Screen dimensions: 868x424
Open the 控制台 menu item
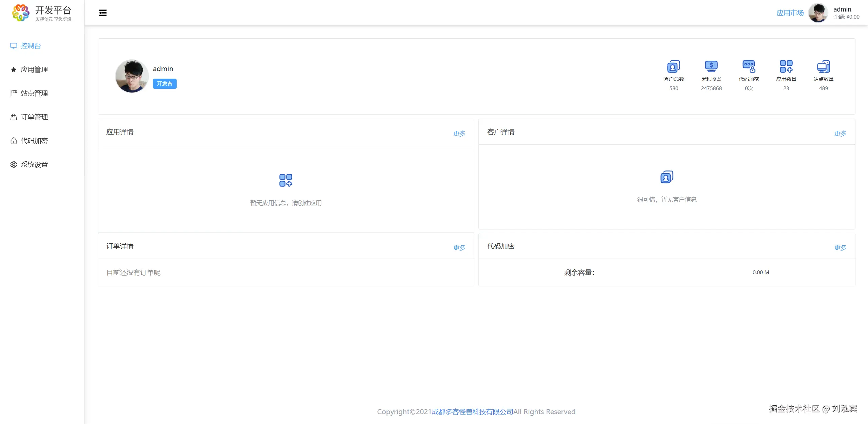(31, 46)
